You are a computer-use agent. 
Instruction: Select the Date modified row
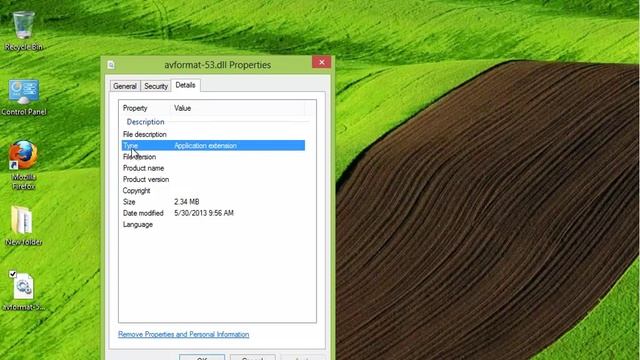213,213
